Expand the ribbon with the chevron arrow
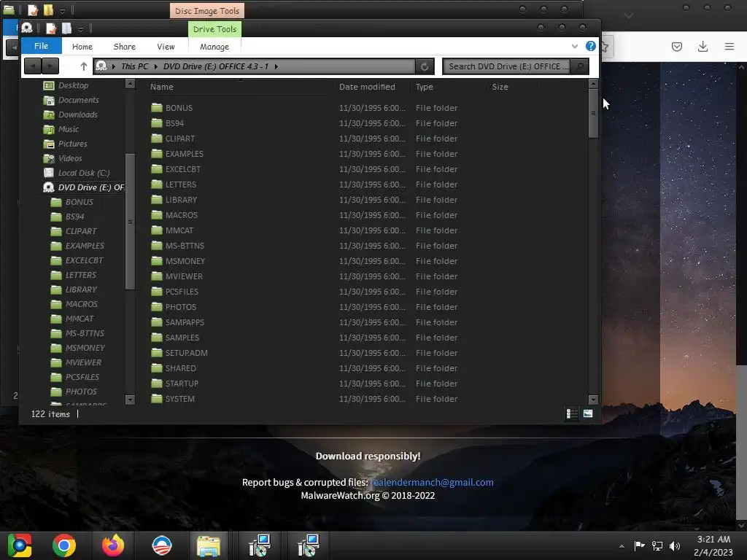 coord(575,46)
